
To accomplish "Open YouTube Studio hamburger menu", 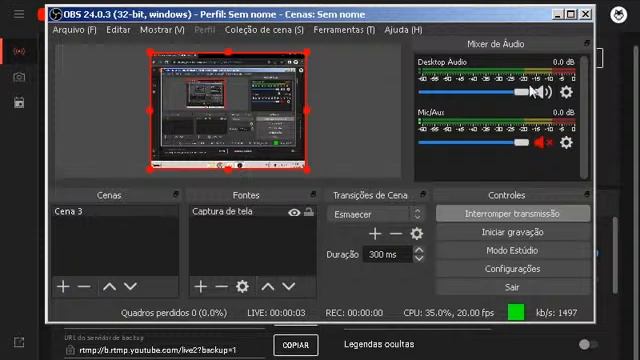I will click(x=19, y=14).
